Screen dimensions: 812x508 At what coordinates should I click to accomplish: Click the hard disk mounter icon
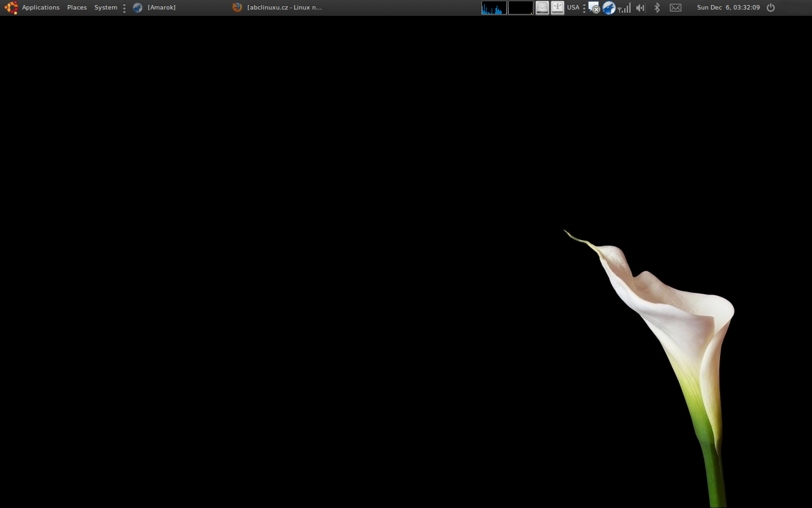click(x=542, y=8)
